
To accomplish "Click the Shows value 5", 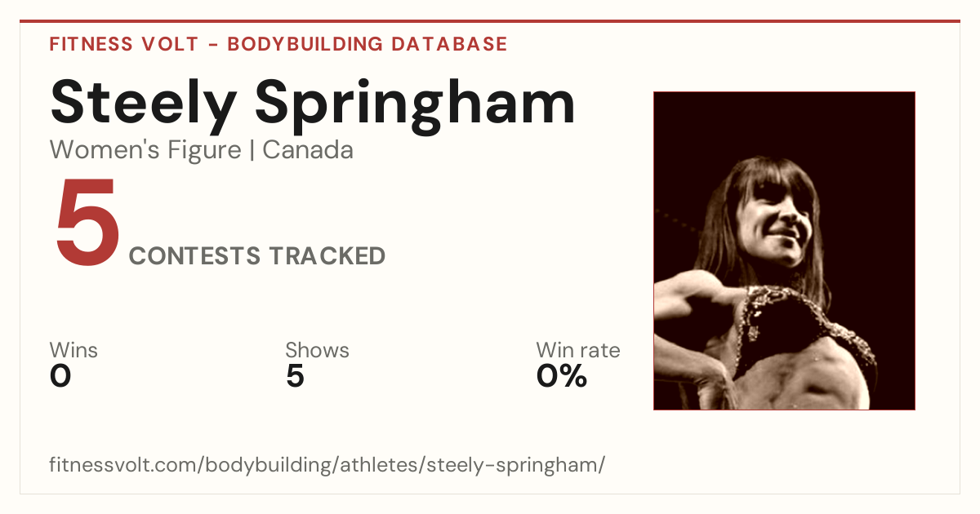I will click(x=295, y=376).
